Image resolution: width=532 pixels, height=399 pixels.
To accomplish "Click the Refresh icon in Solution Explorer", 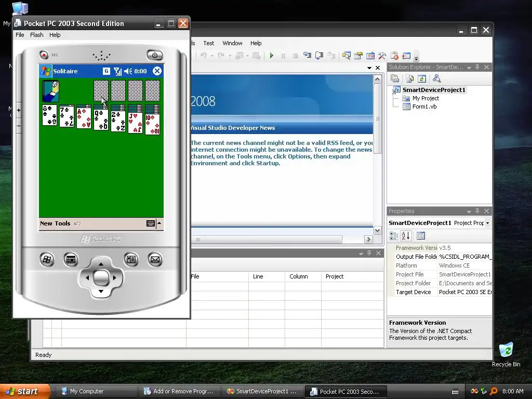I will click(422, 79).
